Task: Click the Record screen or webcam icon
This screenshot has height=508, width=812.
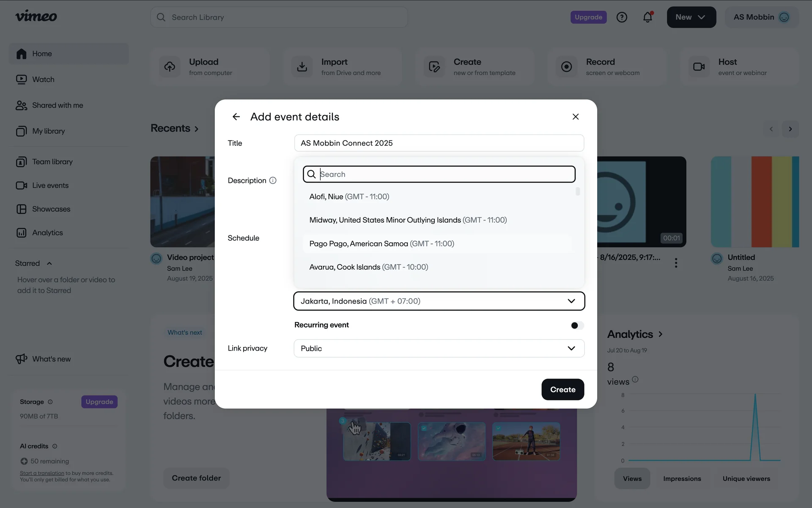Action: tap(566, 67)
